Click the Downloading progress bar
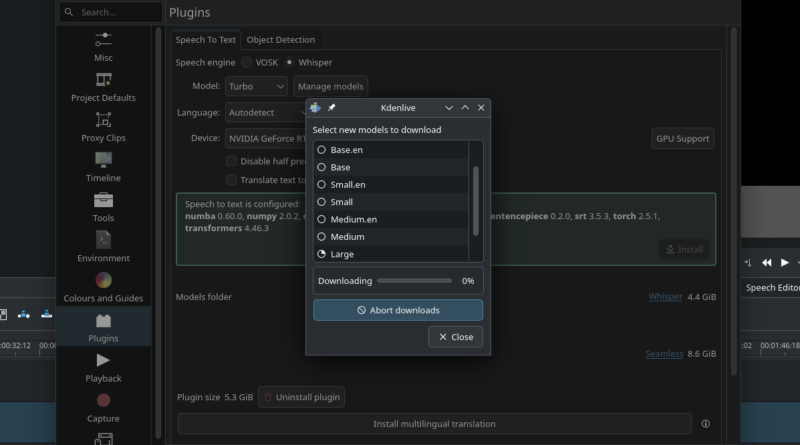Image resolution: width=800 pixels, height=445 pixels. coord(414,281)
